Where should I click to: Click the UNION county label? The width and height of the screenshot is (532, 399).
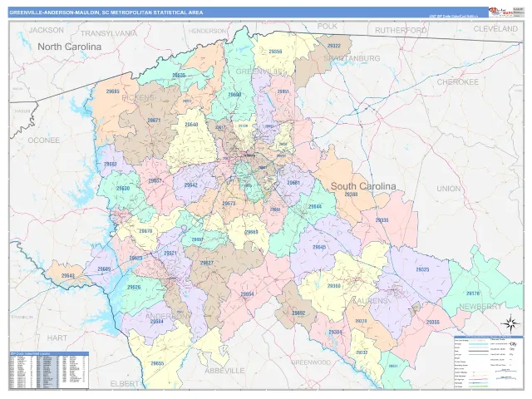click(x=449, y=189)
